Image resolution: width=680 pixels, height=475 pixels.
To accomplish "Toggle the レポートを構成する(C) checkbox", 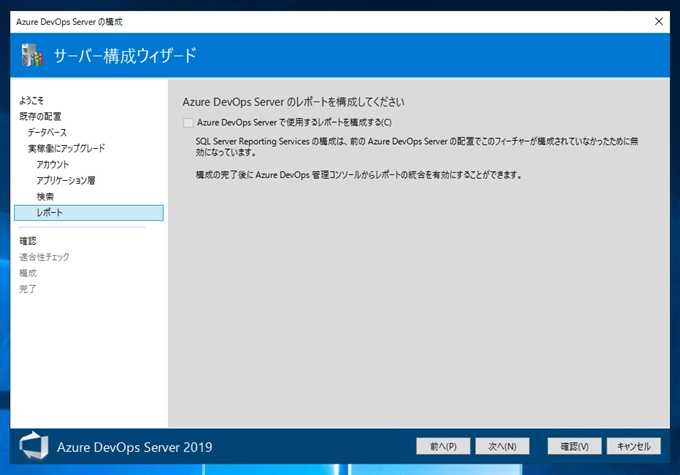I will pyautogui.click(x=188, y=123).
